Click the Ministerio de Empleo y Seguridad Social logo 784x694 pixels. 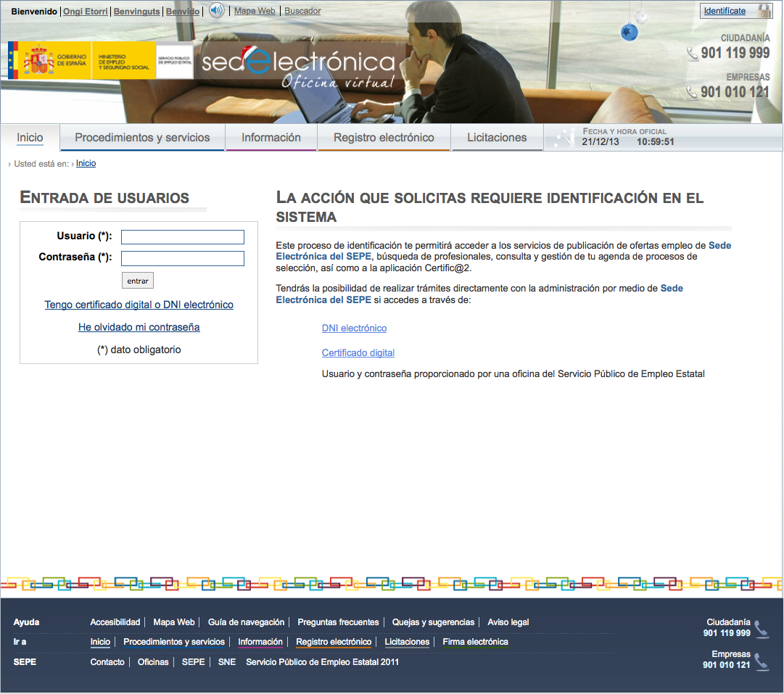point(123,60)
